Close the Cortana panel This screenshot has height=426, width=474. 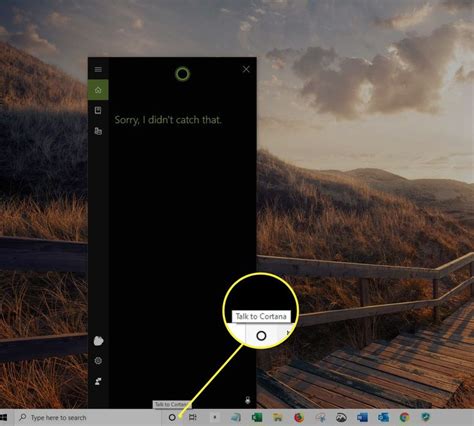tap(246, 69)
